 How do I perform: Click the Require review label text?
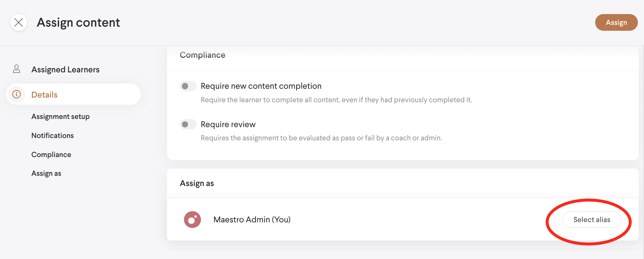(228, 125)
